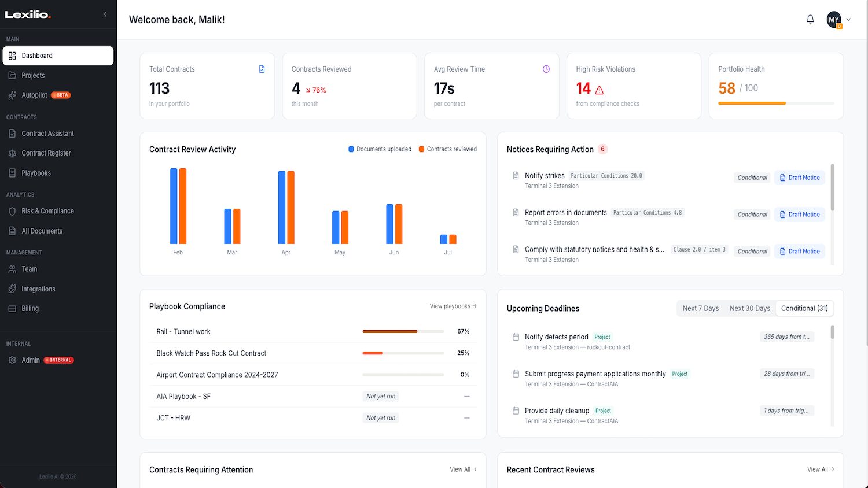The image size is (868, 488).
Task: Click the Black Watch Pass compliance progress bar
Action: point(403,353)
